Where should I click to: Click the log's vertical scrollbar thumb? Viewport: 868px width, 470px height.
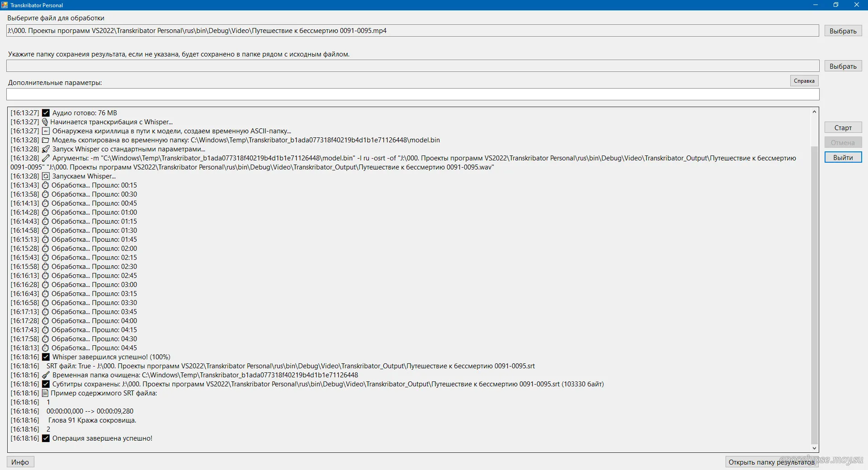(814, 294)
